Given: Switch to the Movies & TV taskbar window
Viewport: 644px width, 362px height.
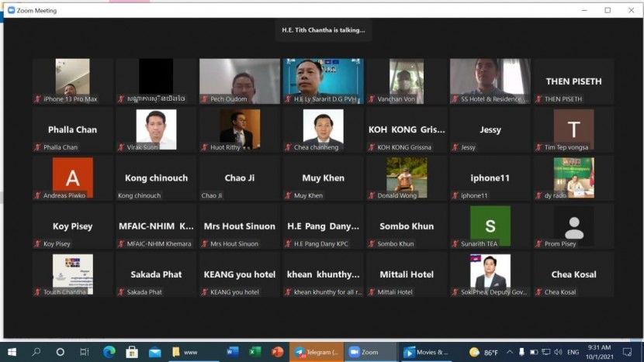Looking at the screenshot, I should point(427,352).
